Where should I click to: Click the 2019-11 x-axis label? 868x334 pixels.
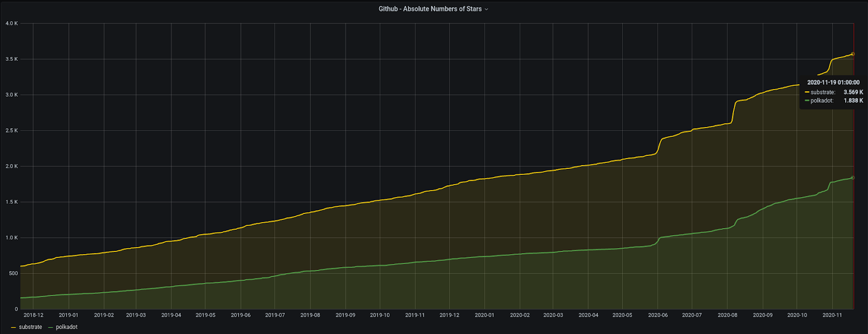click(414, 315)
